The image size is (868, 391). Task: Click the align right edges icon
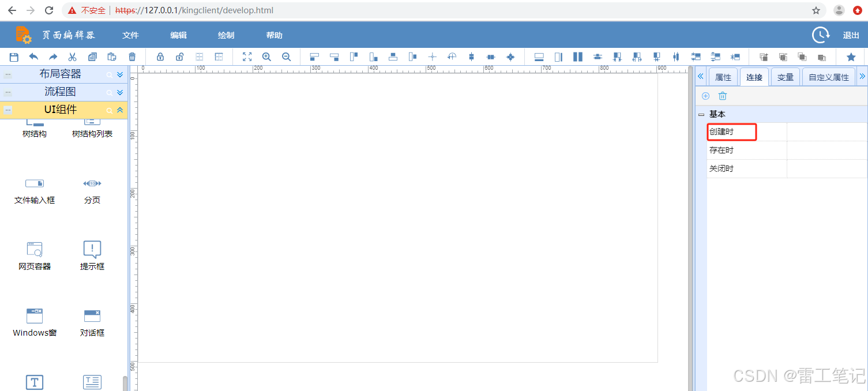tap(334, 57)
